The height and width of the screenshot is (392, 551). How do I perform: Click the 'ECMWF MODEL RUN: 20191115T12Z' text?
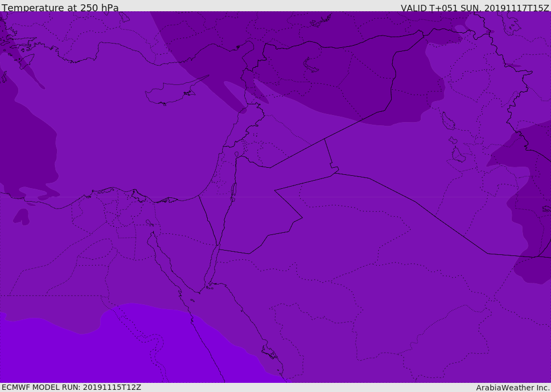tap(72, 387)
